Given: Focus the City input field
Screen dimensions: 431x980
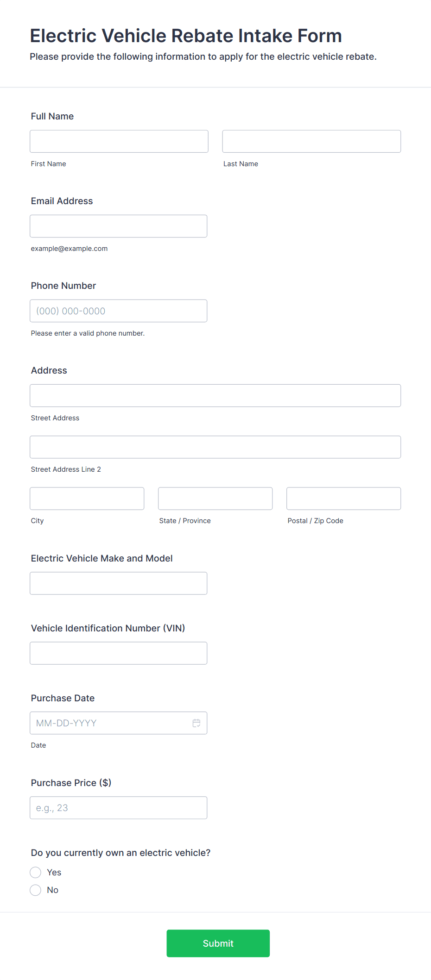Looking at the screenshot, I should pyautogui.click(x=87, y=498).
